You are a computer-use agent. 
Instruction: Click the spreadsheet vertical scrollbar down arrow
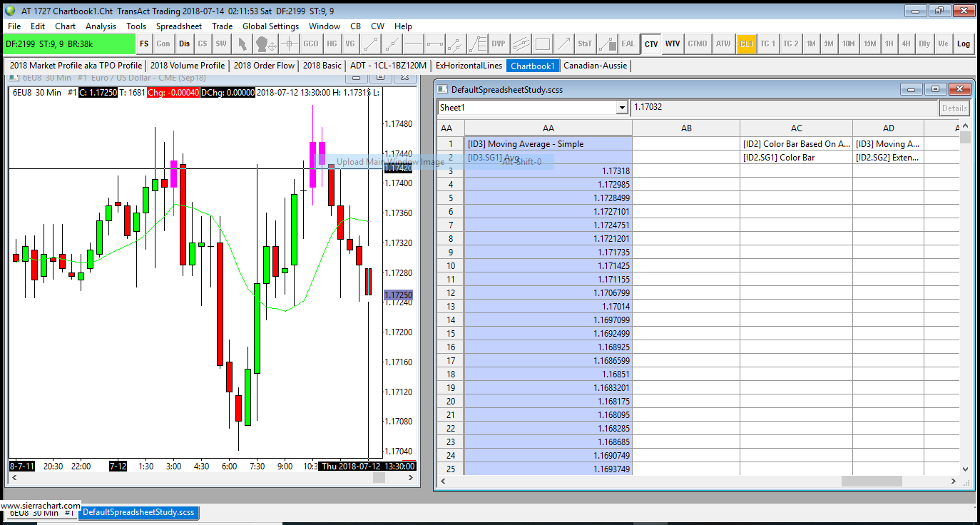tap(966, 469)
